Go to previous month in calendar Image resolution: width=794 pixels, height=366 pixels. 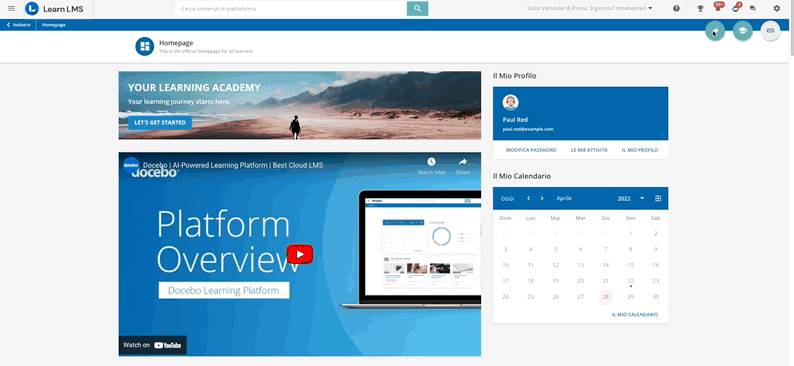pos(529,198)
